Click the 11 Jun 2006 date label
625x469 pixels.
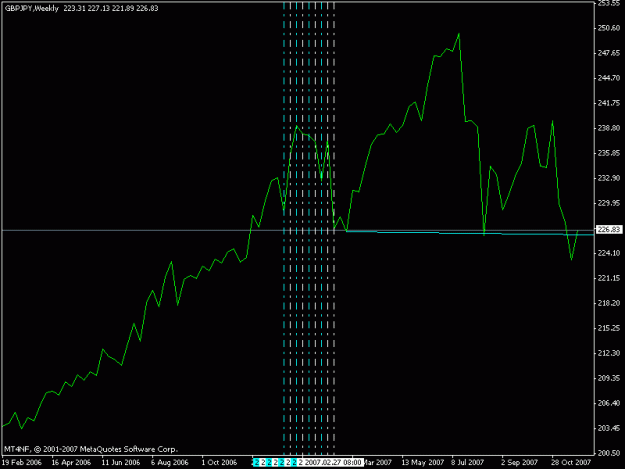coord(121,462)
